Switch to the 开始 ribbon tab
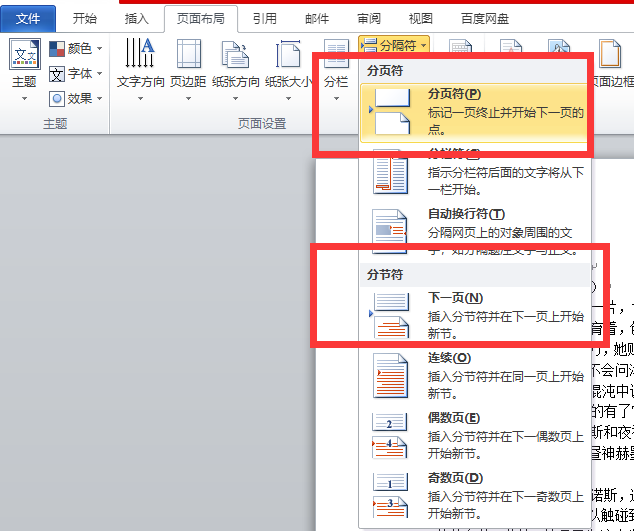The image size is (634, 531). (x=85, y=19)
